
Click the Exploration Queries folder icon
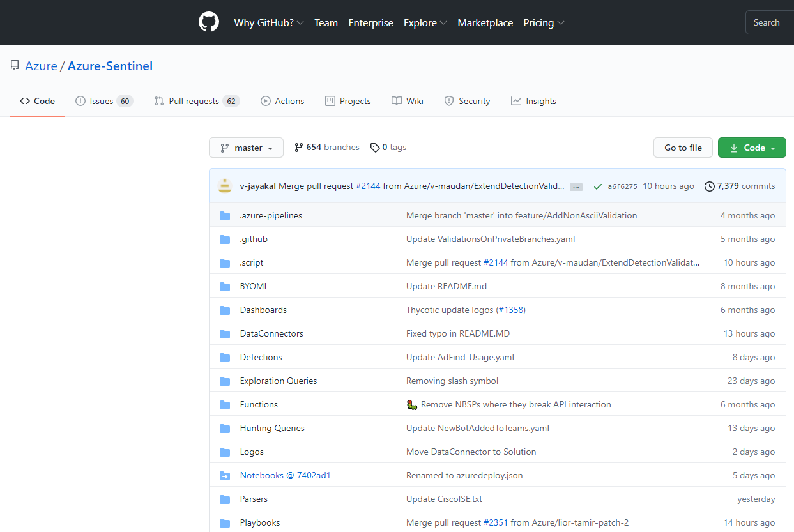[x=225, y=381]
